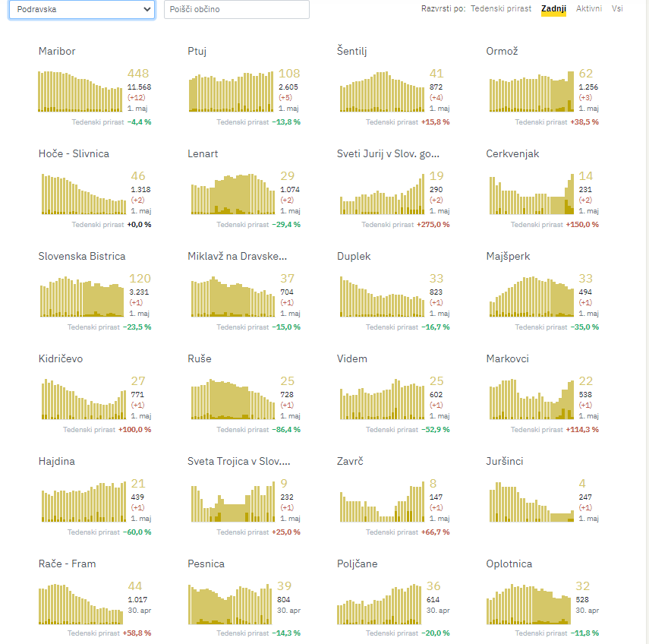The width and height of the screenshot is (649, 644).
Task: Select the Videm bar chart
Action: click(x=382, y=399)
